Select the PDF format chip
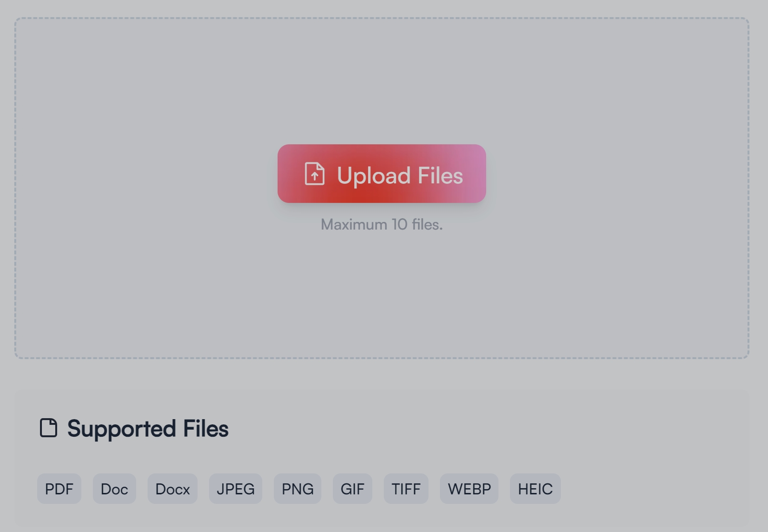 [59, 489]
